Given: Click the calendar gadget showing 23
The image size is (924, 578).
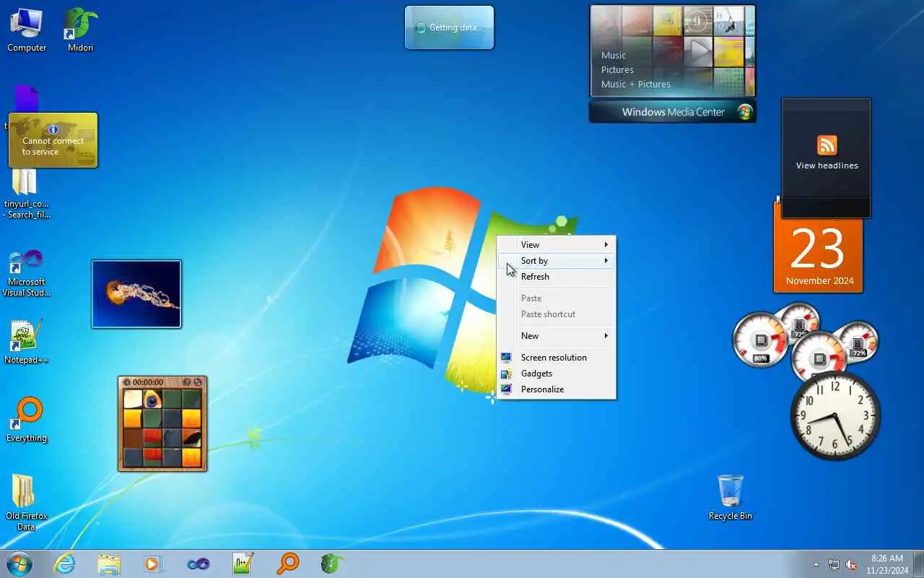Looking at the screenshot, I should (818, 248).
